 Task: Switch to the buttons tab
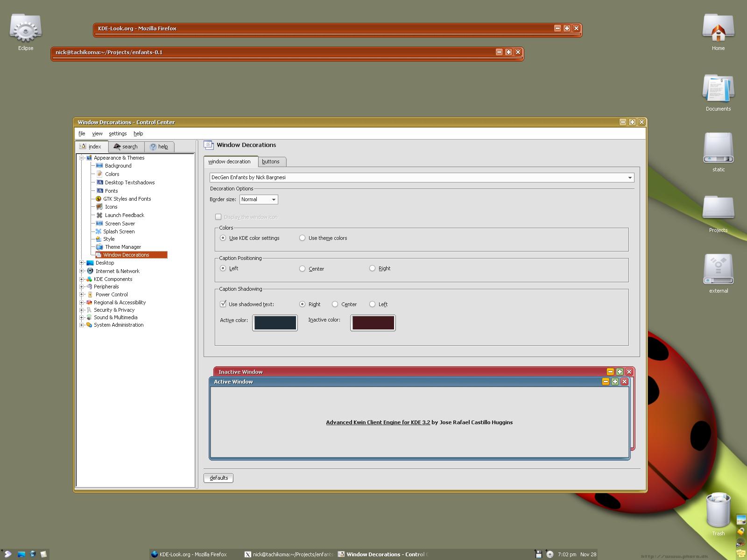[271, 161]
